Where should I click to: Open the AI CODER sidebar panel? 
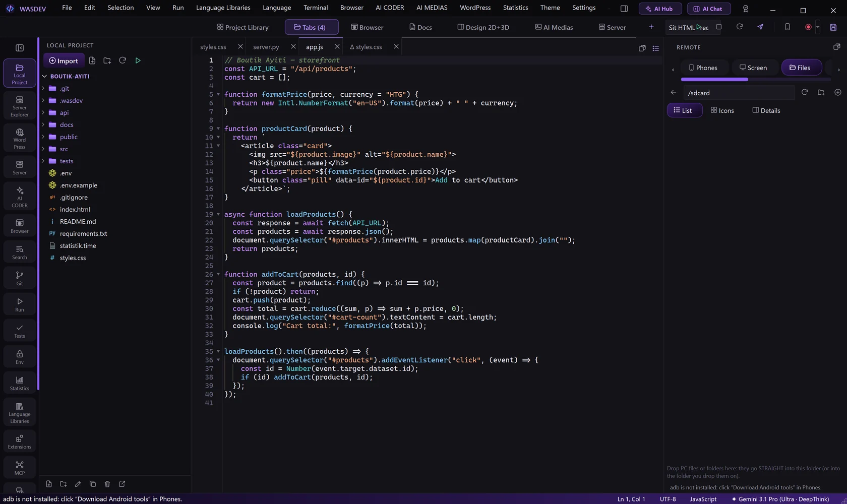tap(20, 197)
